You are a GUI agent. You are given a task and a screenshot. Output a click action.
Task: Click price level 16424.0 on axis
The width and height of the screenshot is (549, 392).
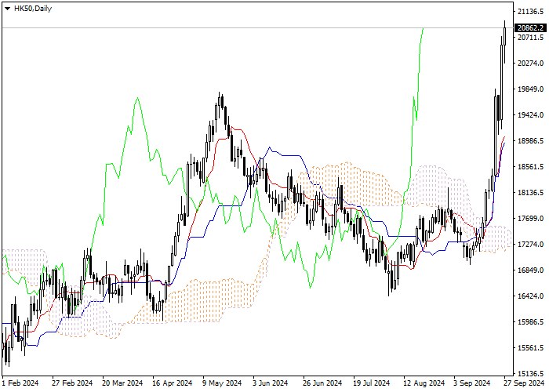(530, 296)
